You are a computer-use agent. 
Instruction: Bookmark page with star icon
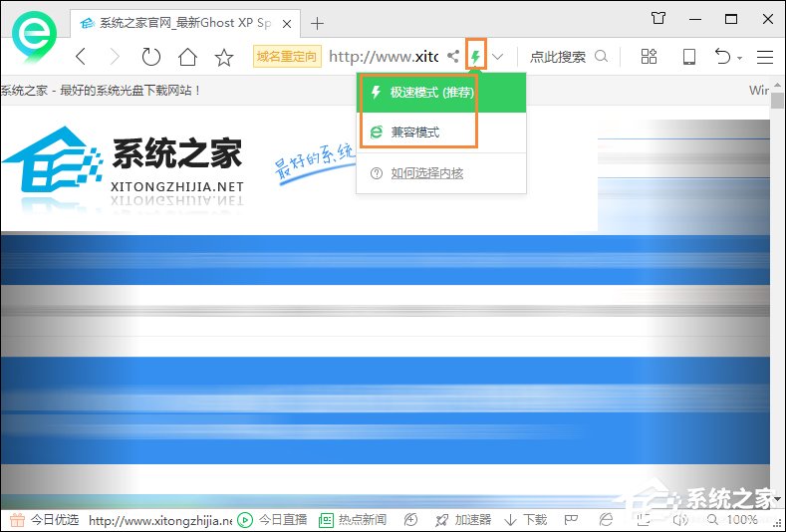click(224, 58)
